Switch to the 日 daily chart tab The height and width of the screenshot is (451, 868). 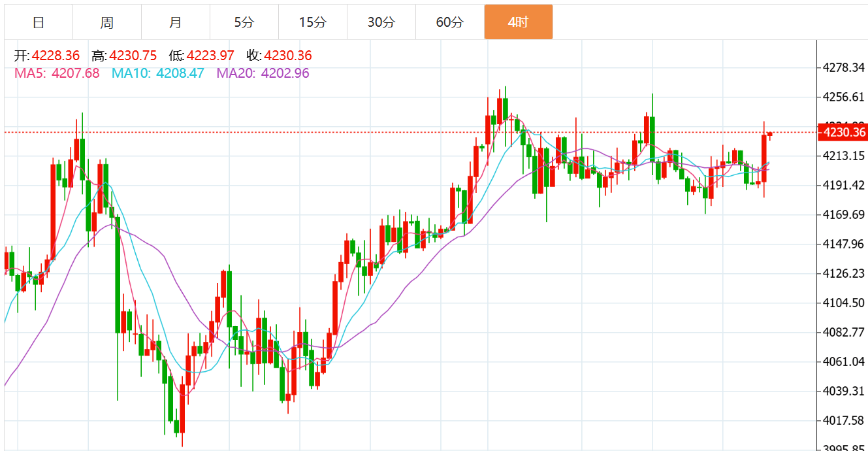click(x=39, y=22)
